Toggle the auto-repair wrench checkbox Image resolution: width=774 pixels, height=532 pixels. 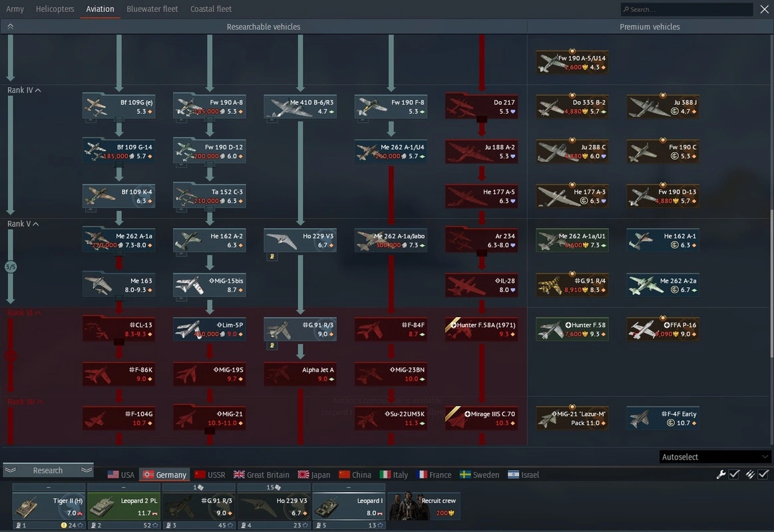734,474
